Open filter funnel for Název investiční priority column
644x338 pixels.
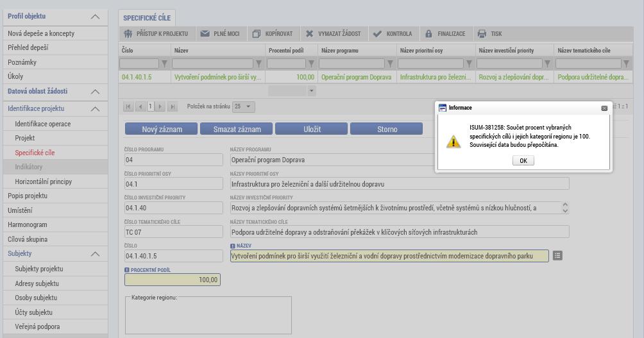coord(547,63)
